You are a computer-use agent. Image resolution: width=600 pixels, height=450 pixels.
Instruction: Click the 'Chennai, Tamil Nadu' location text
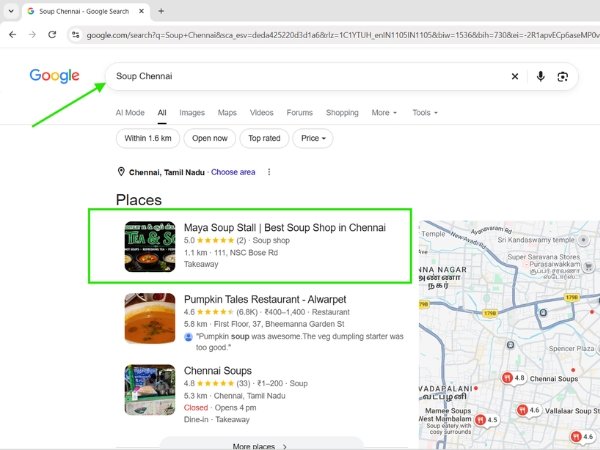point(167,172)
